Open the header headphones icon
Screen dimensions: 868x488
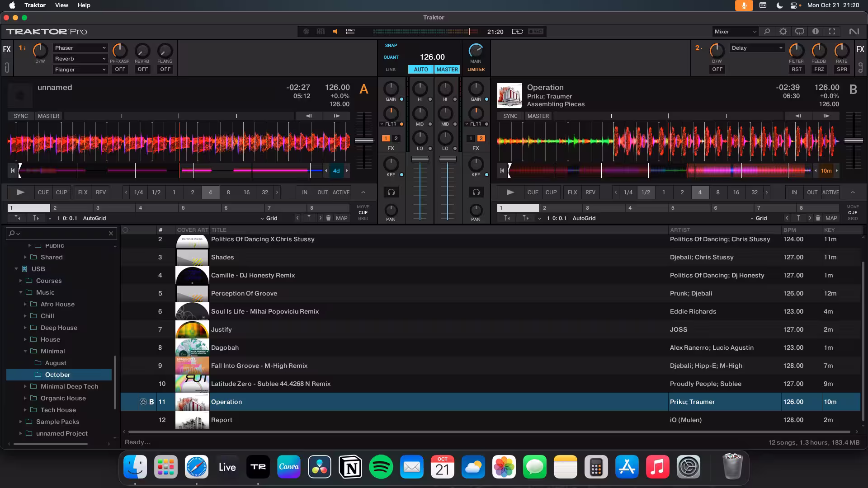[x=799, y=32]
